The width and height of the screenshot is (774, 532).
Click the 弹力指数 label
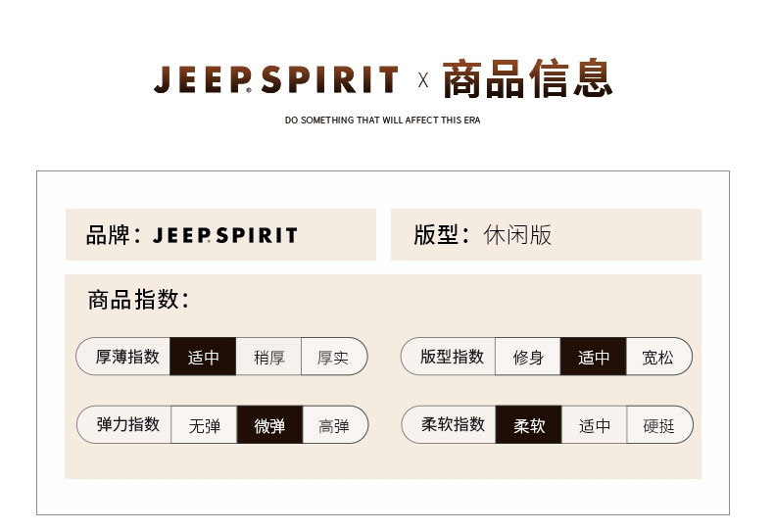pyautogui.click(x=128, y=424)
